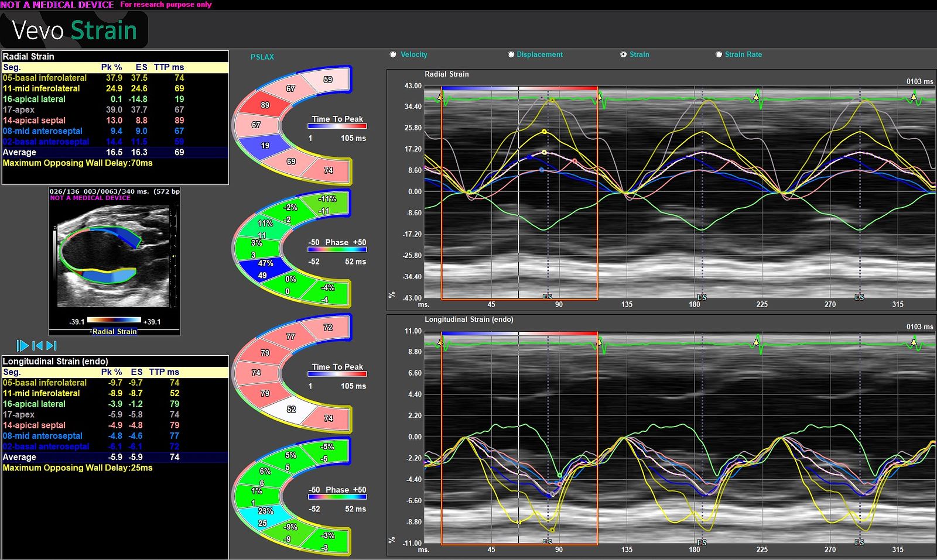This screenshot has width=937, height=560.
Task: Play the cine loop animation
Action: [23, 345]
